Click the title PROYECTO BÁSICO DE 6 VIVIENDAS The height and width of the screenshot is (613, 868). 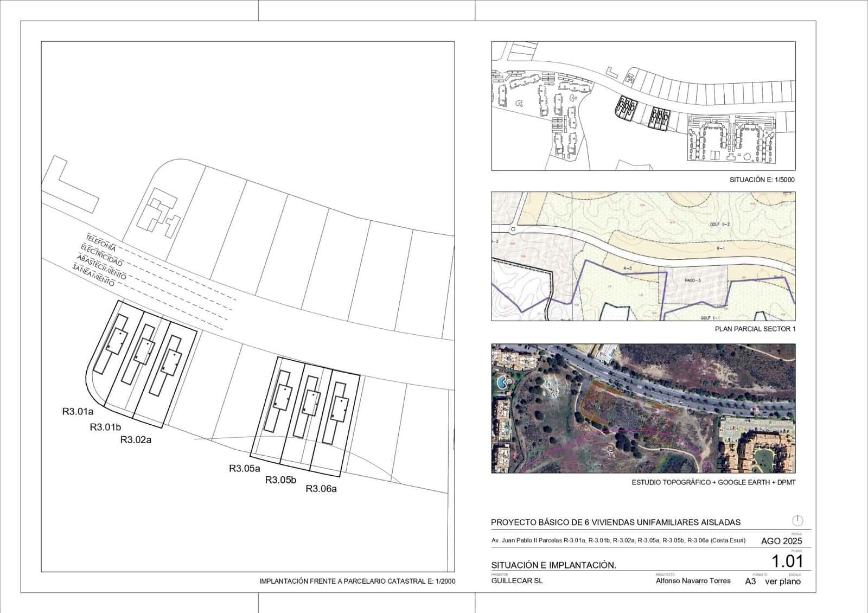tap(616, 522)
